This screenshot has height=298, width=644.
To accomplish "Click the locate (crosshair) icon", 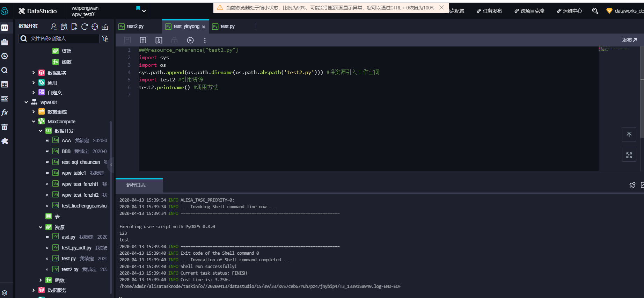I will 95,27.
